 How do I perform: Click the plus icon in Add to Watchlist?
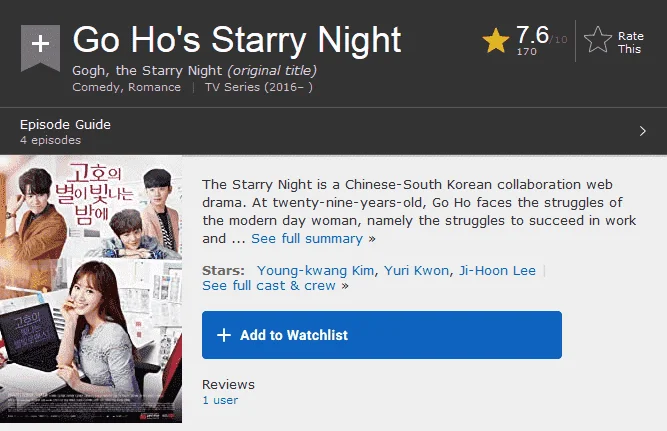[224, 335]
